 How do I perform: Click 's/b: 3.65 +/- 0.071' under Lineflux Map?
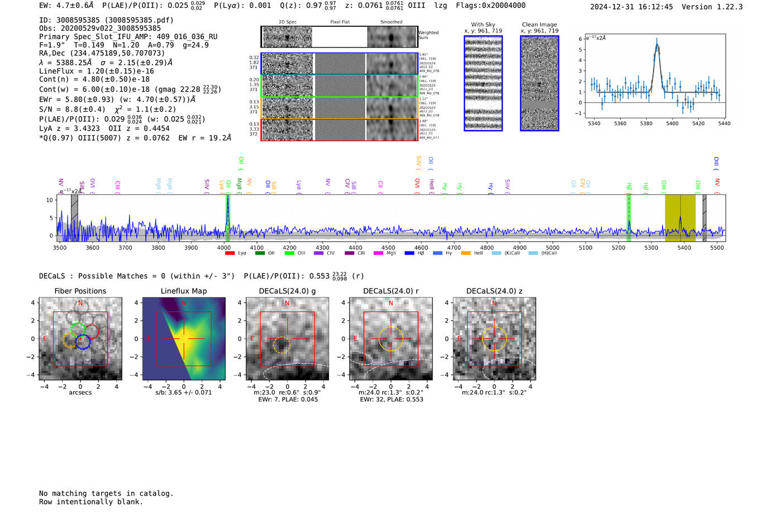pos(184,392)
